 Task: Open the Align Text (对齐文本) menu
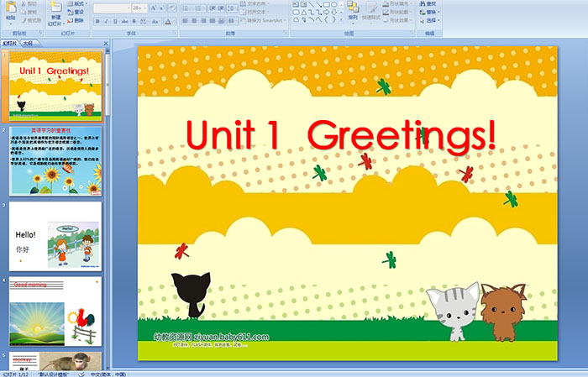click(255, 12)
